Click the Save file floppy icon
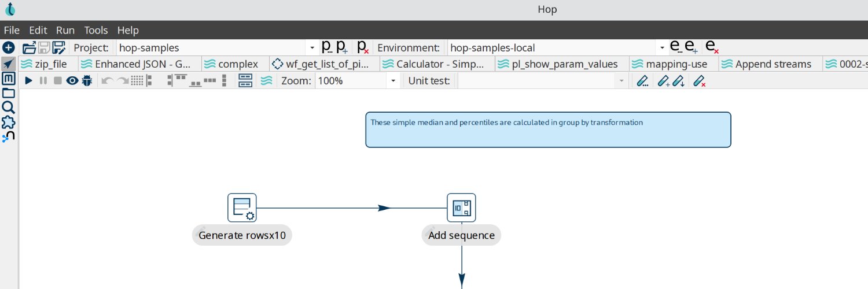Screen dimensions: 868x289 coord(44,47)
